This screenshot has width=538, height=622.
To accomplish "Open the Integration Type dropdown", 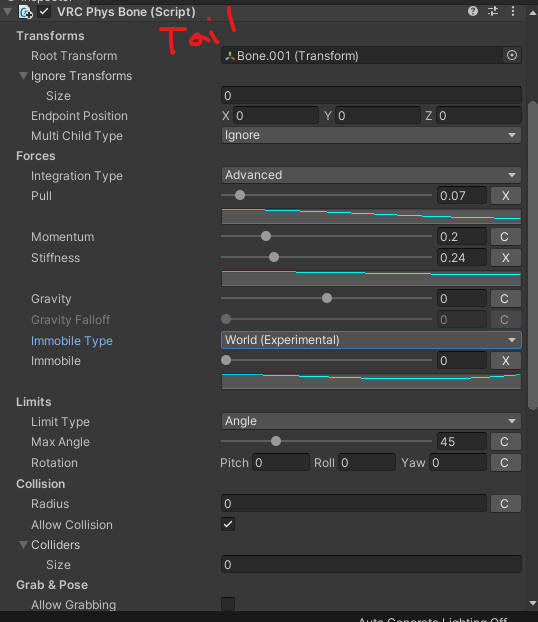I will pyautogui.click(x=371, y=175).
